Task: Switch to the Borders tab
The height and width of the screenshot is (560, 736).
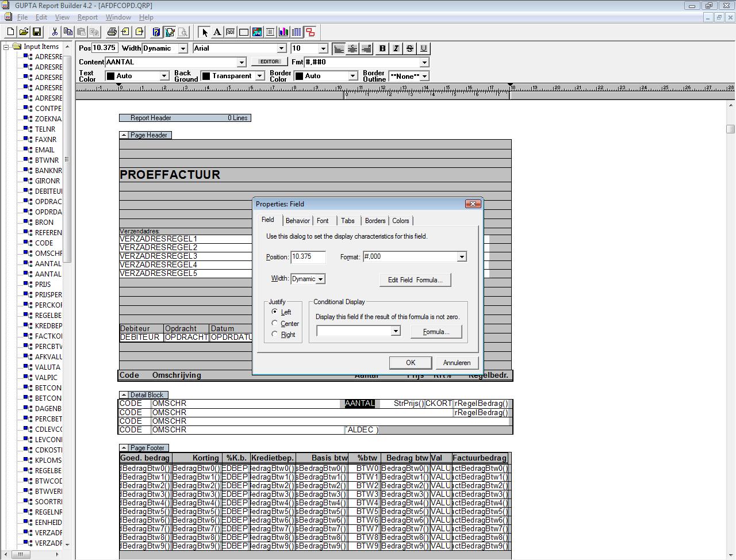Action: point(375,221)
